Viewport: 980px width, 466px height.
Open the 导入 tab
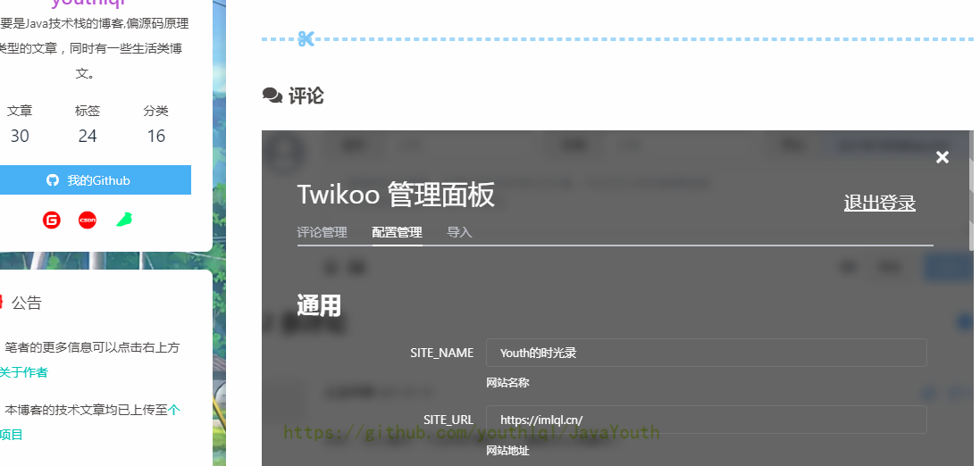coord(459,232)
